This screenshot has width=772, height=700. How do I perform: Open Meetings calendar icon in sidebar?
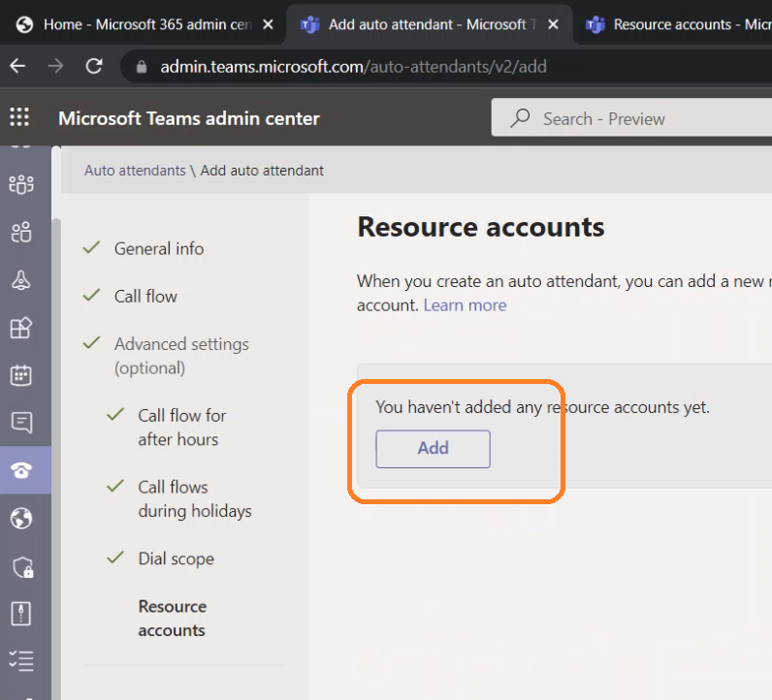pyautogui.click(x=20, y=375)
